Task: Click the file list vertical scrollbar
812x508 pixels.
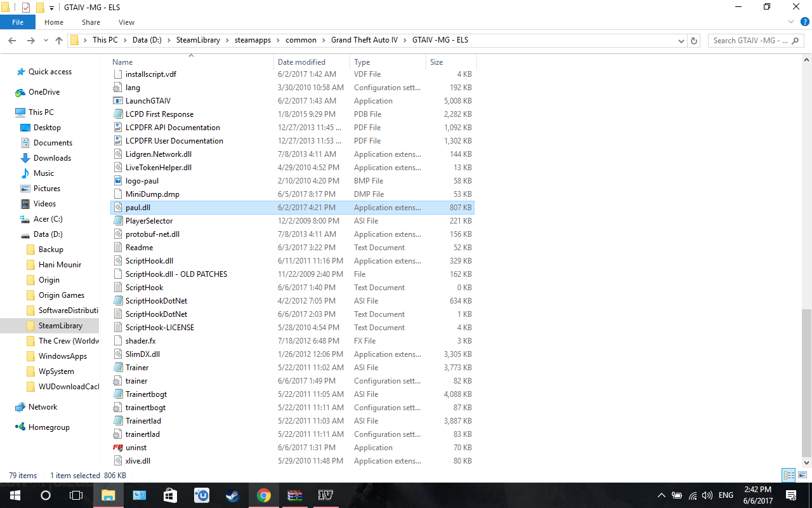Action: pos(807,383)
